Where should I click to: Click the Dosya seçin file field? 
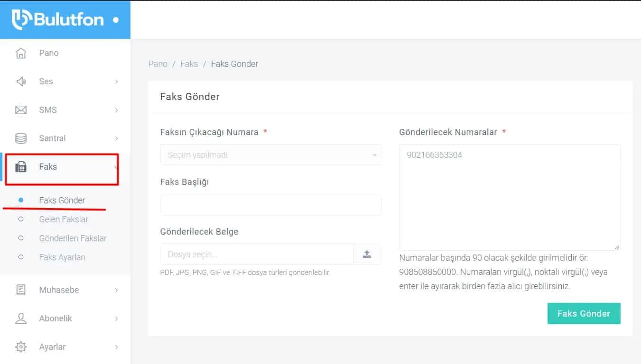[x=257, y=255]
